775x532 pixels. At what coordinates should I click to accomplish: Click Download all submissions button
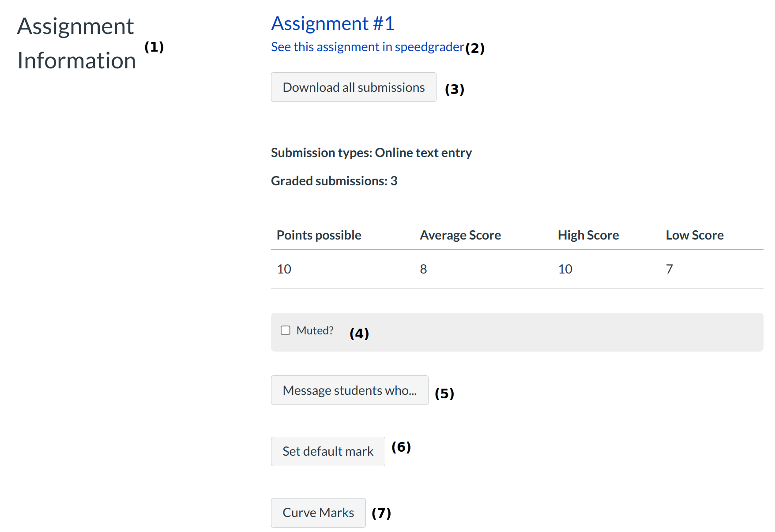click(354, 87)
